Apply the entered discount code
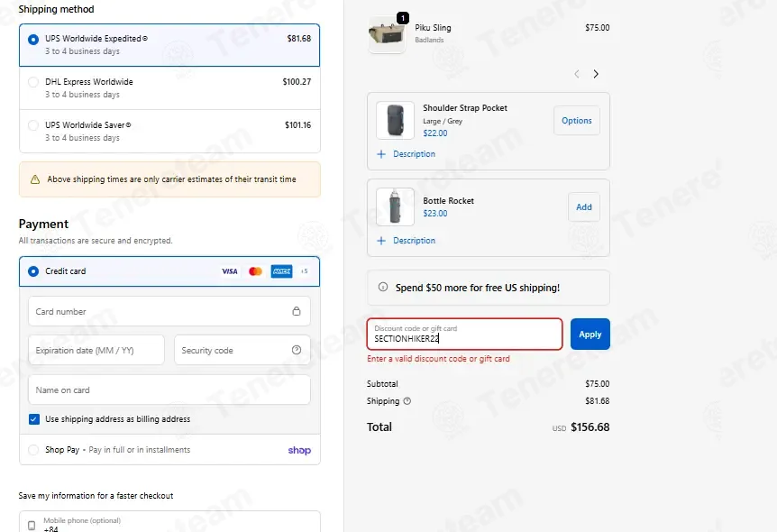 coord(590,335)
